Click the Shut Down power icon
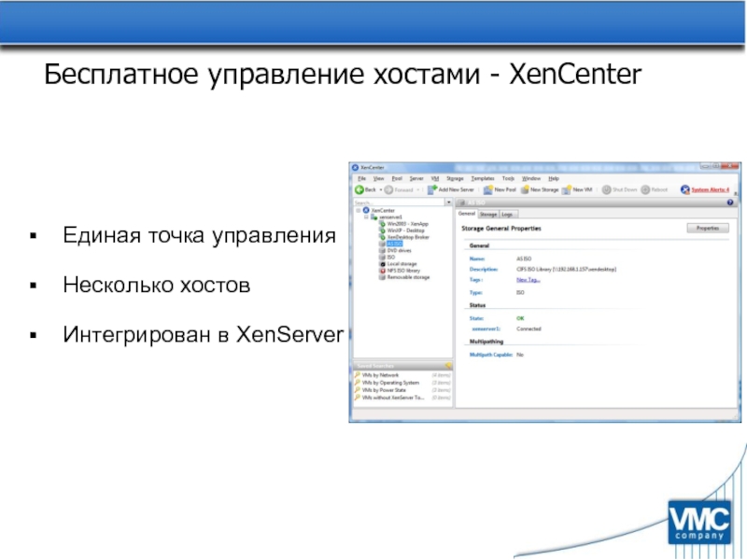The image size is (747, 560). pyautogui.click(x=606, y=189)
